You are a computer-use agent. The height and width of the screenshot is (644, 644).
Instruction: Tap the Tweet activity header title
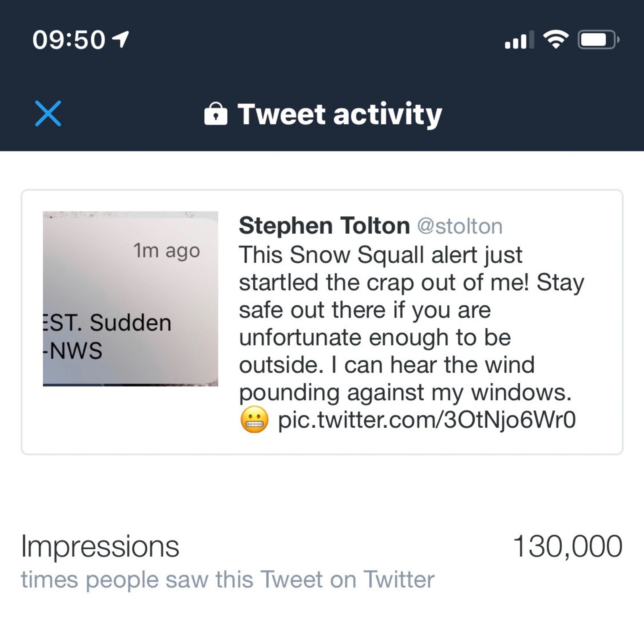(340, 114)
